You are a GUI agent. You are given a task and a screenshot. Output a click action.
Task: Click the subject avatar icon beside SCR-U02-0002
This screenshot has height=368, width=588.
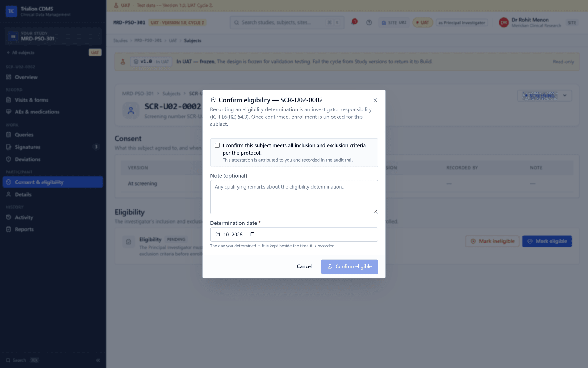pyautogui.click(x=131, y=110)
